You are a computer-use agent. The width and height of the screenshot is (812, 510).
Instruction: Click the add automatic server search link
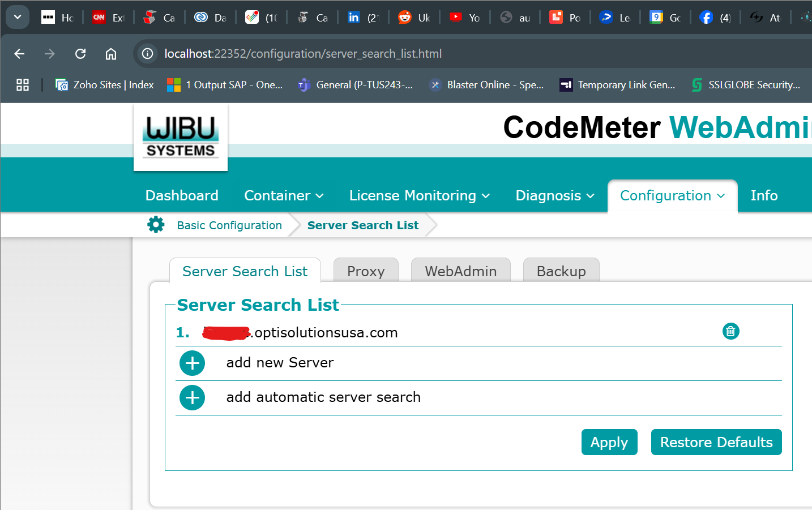323,397
